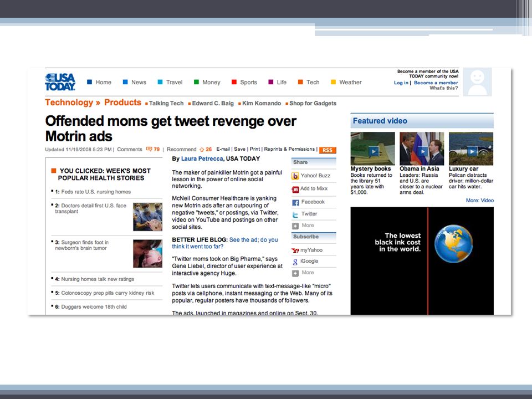This screenshot has height=399, width=532.
Task: Open the Weather navigation item
Action: pos(350,82)
